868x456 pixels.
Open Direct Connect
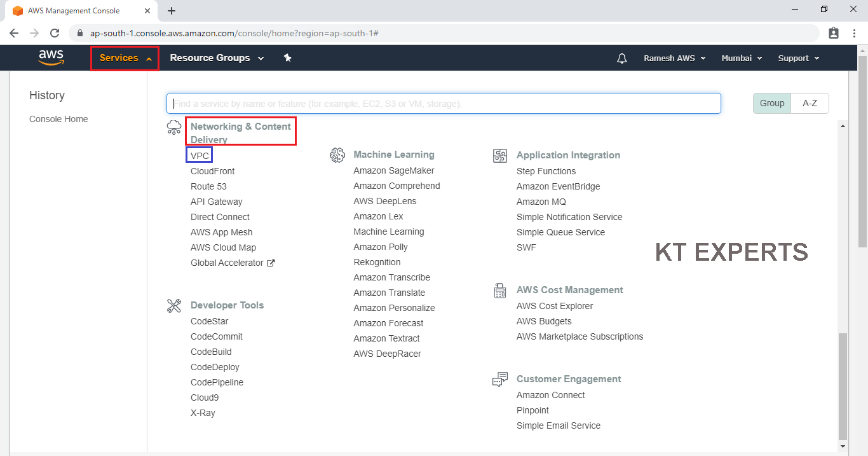tap(220, 217)
